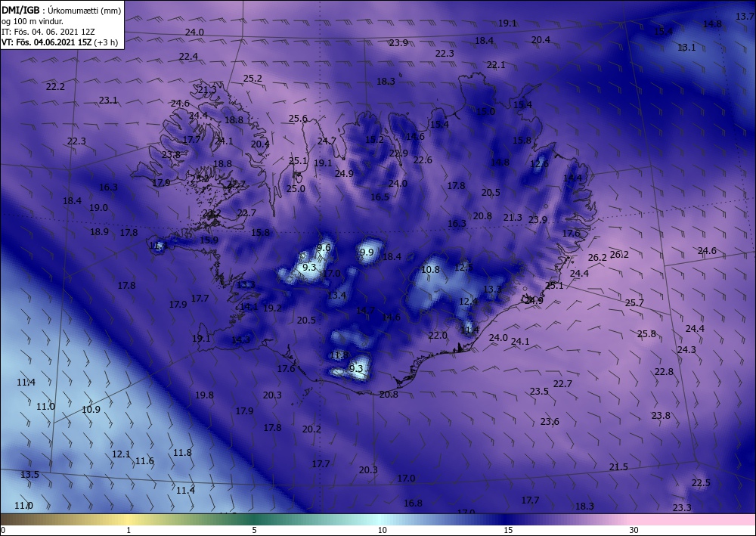Click the map value '12.6'
The image size is (756, 536).
[539, 163]
